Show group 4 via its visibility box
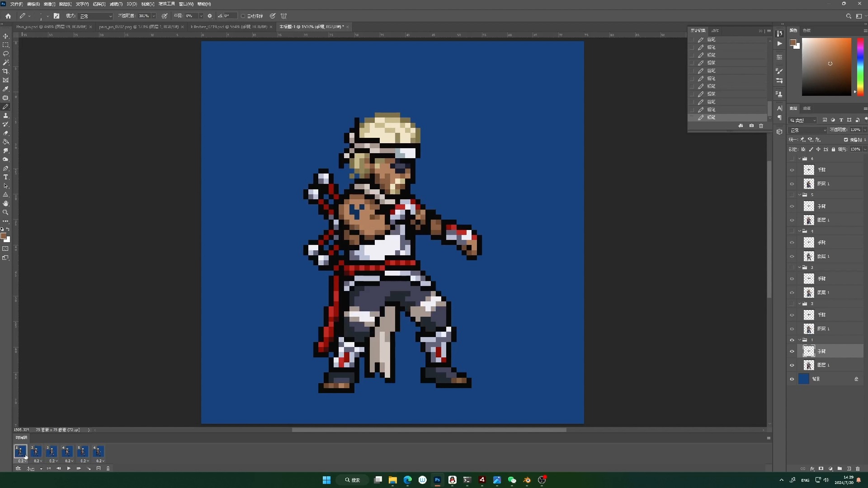Screen dimensions: 868x488 pos(792,231)
